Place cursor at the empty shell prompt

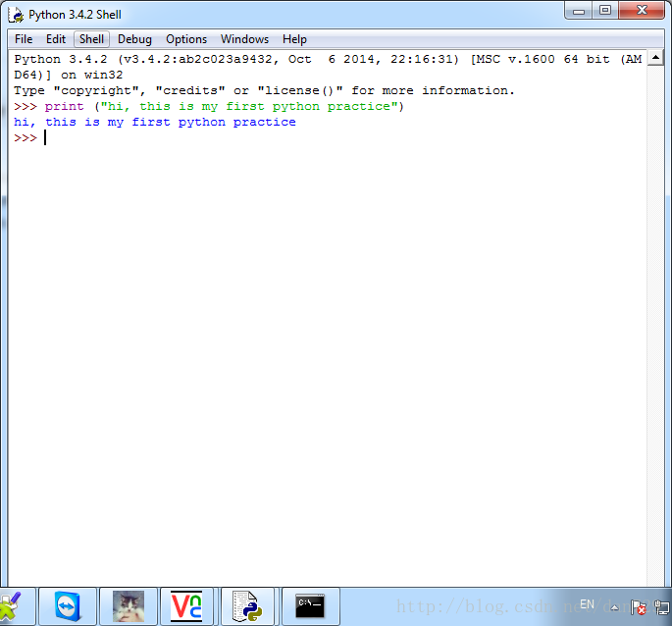(45, 138)
